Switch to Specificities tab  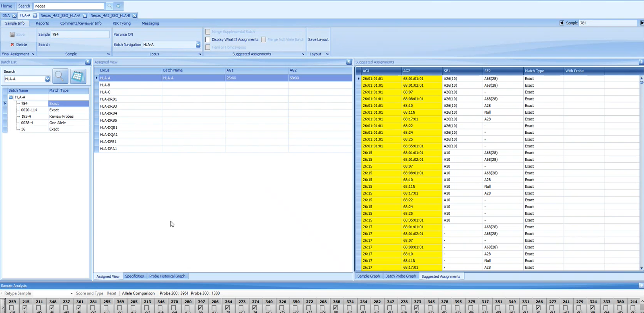pyautogui.click(x=134, y=276)
